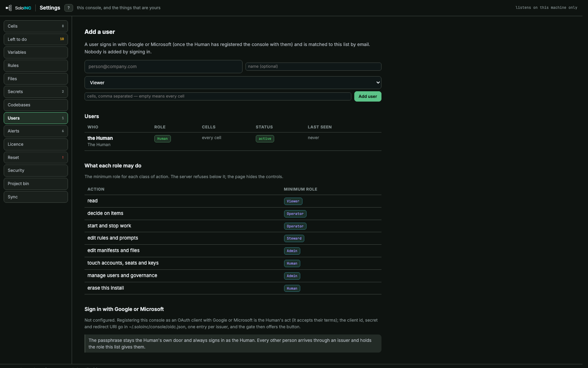
Task: Click 'erase this install' action label
Action: click(x=106, y=288)
